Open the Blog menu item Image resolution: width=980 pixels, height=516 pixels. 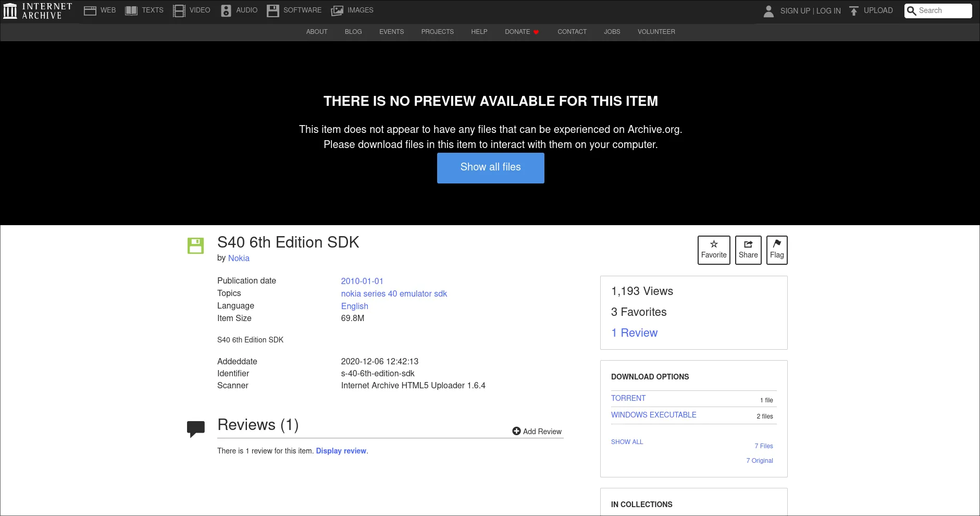pos(353,32)
